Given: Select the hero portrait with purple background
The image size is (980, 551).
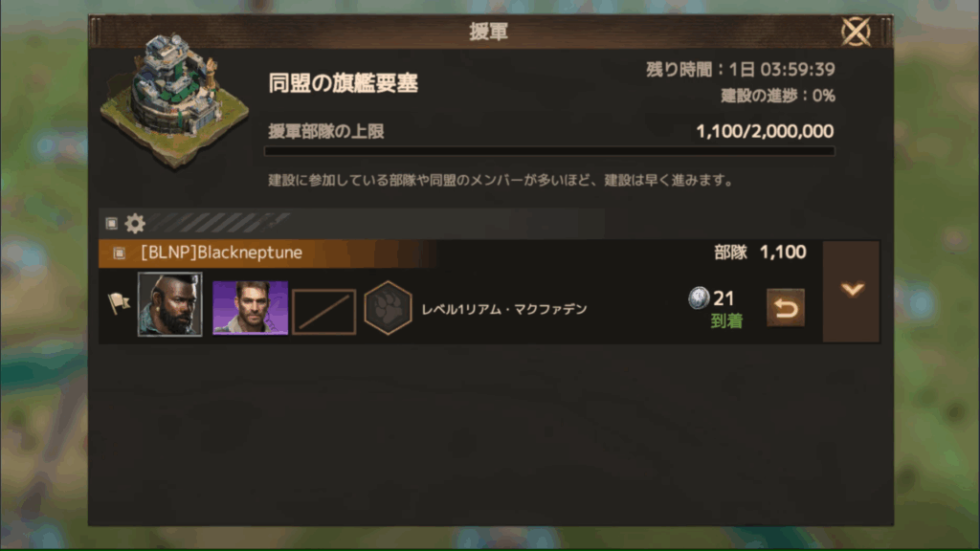Looking at the screenshot, I should [x=250, y=307].
